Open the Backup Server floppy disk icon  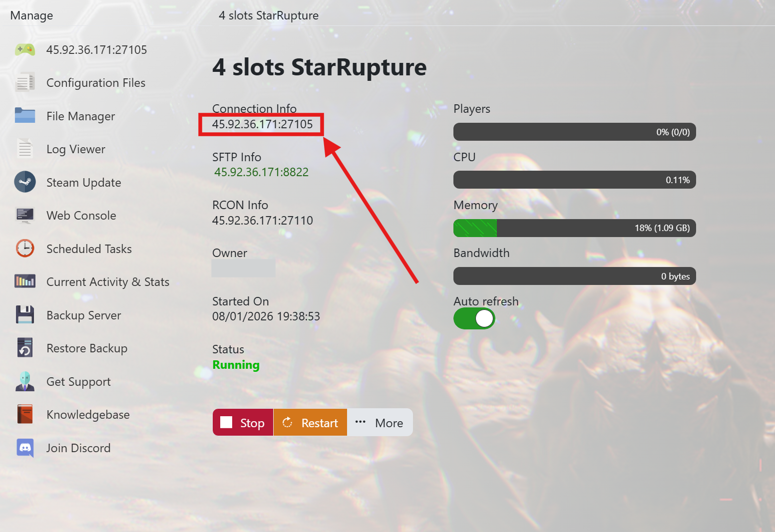pyautogui.click(x=24, y=315)
